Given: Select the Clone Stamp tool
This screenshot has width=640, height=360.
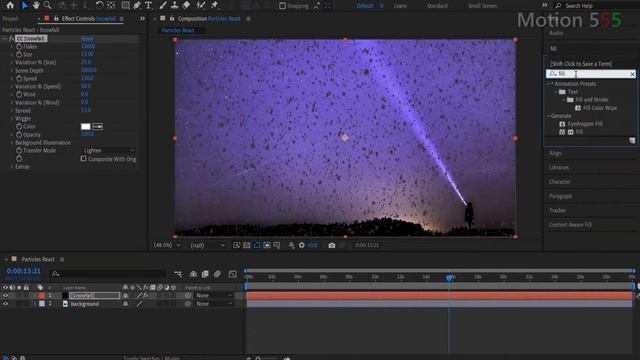Looking at the screenshot, I should point(174,5).
